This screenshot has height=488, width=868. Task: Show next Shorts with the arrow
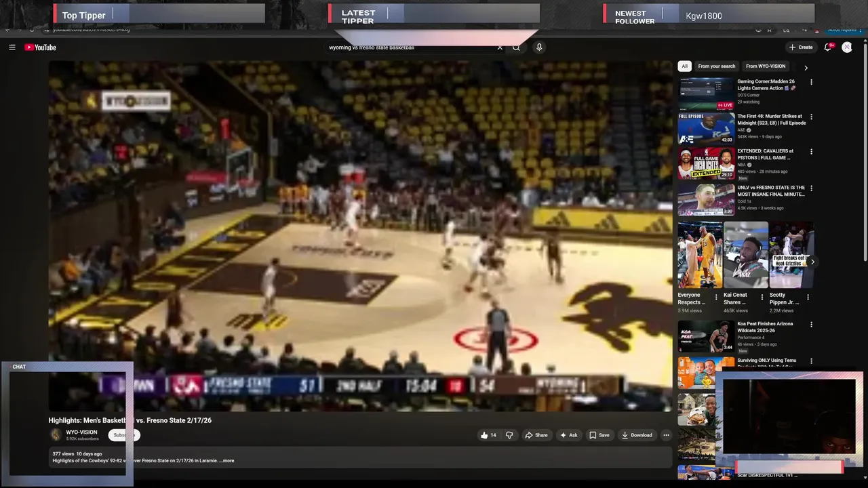[812, 262]
